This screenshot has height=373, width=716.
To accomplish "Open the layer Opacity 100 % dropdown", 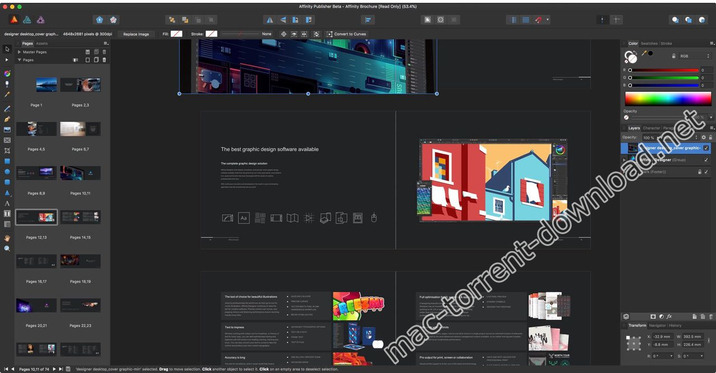I will click(x=696, y=137).
